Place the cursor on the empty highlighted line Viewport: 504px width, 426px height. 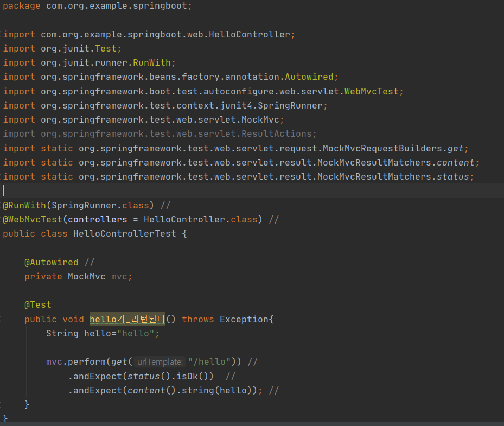252,190
